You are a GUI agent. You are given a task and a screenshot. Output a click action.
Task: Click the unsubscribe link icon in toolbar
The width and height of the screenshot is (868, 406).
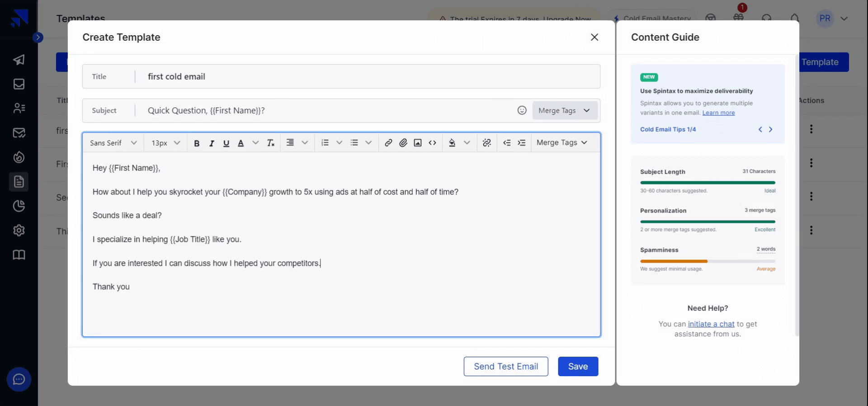click(486, 143)
